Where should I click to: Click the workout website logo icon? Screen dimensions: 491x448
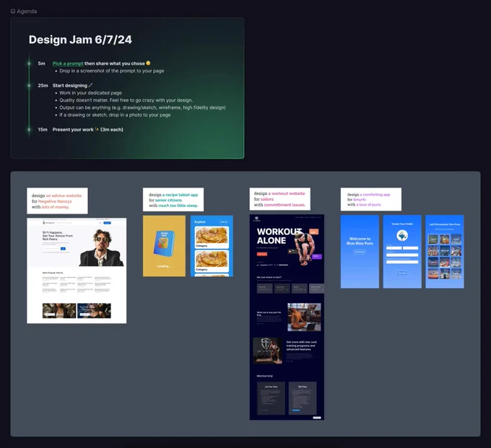(x=256, y=219)
